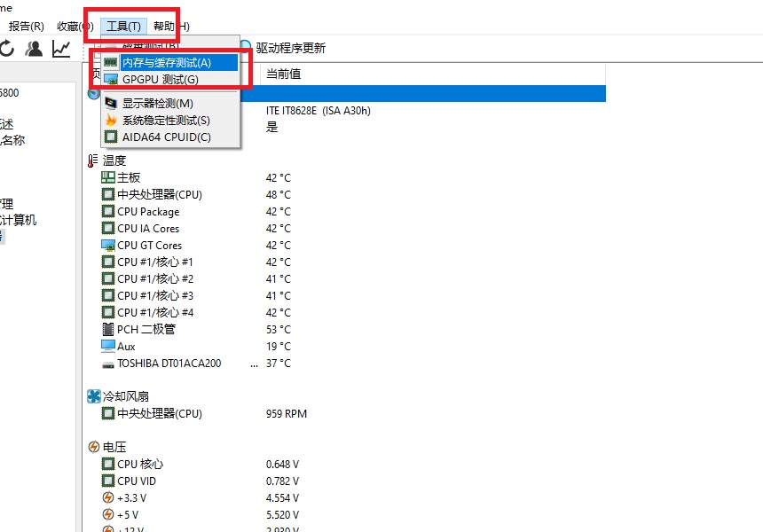Click the green chip icon for AIDA64 CPUID
763x532 pixels.
[x=110, y=137]
